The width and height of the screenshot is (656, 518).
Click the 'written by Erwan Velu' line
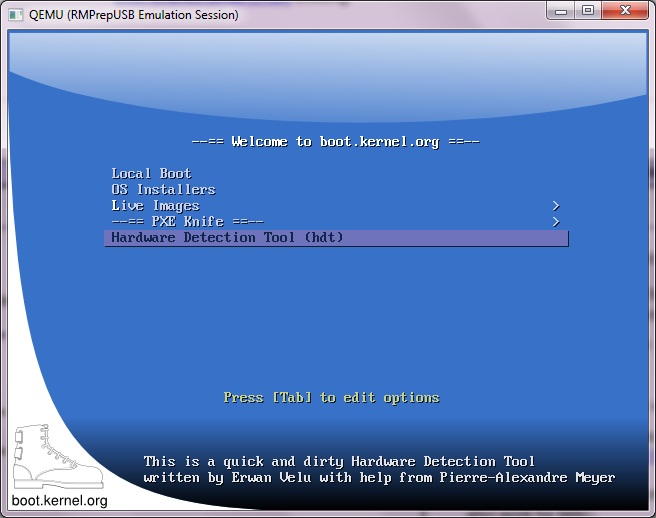(379, 477)
